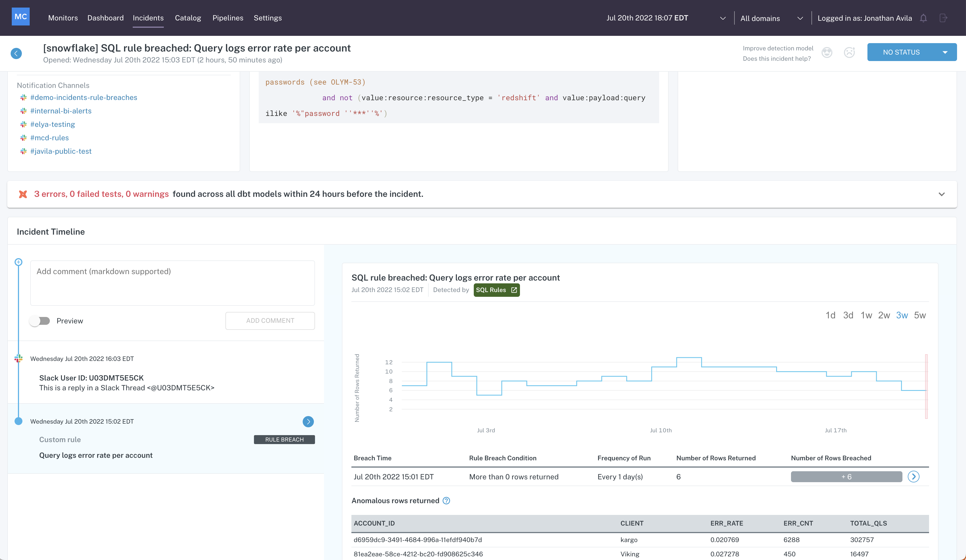Click the ERR_CNT column header
The height and width of the screenshot is (560, 966).
[798, 523]
